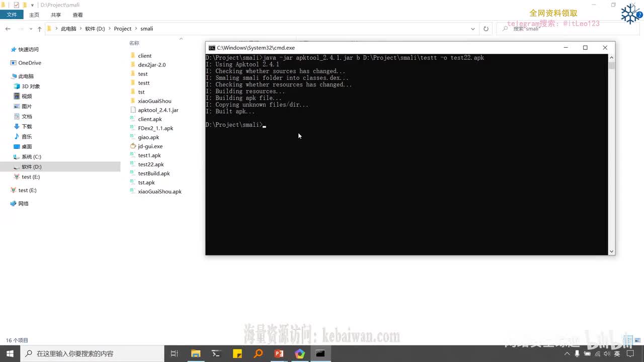This screenshot has width=644, height=362.
Task: Select the test22.apk file icon
Action: pyautogui.click(x=133, y=164)
